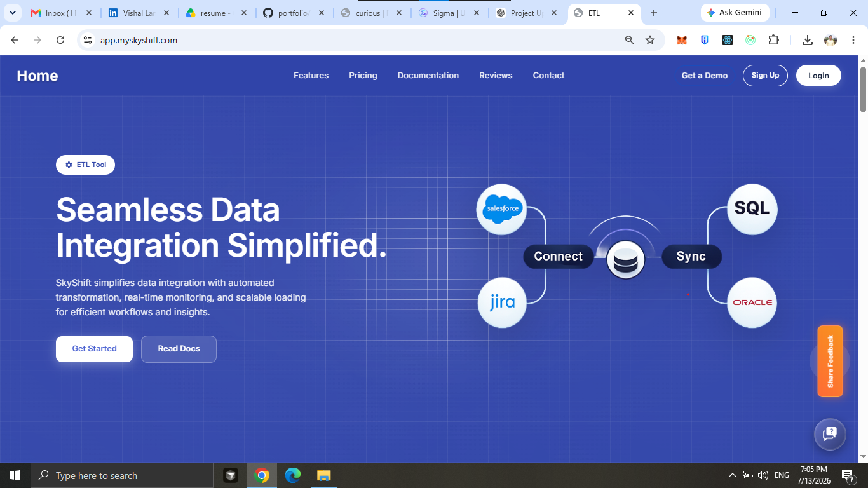This screenshot has width=868, height=488.
Task: Show hidden system tray icons
Action: point(732,475)
